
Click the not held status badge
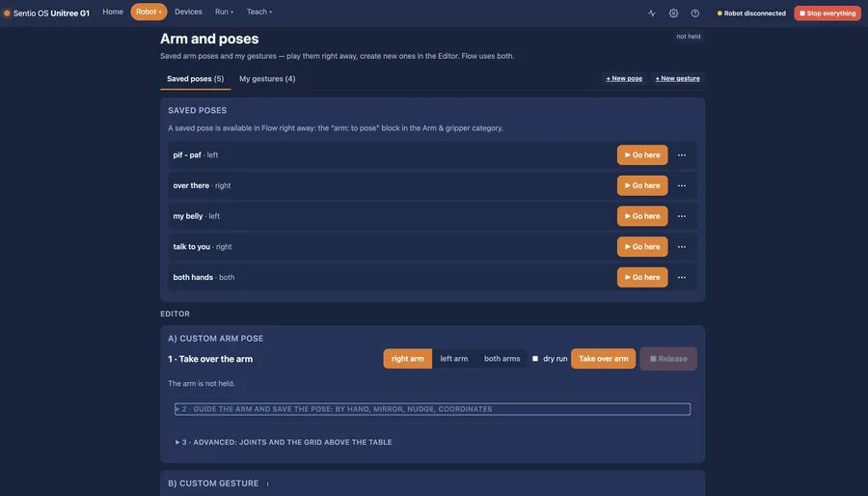click(688, 37)
